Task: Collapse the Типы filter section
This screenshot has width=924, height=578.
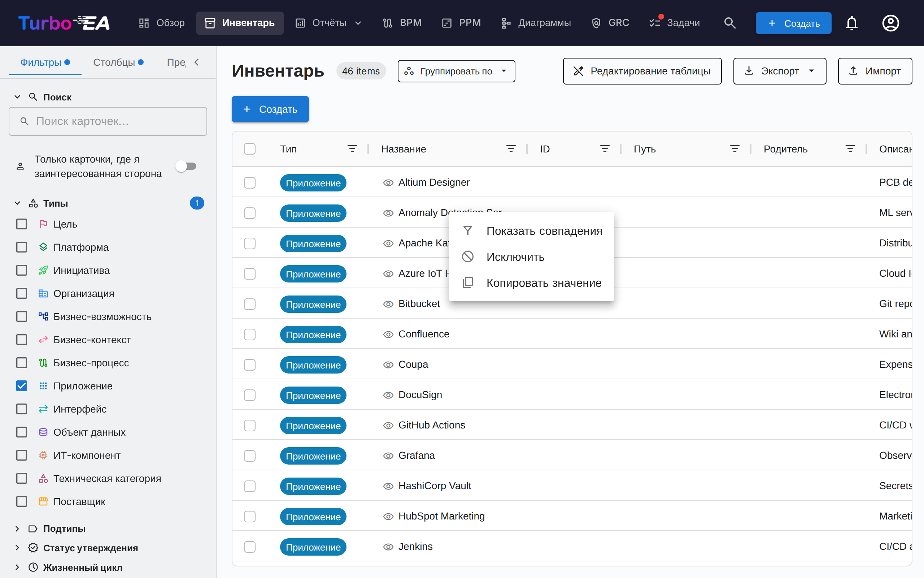Action: click(x=17, y=203)
